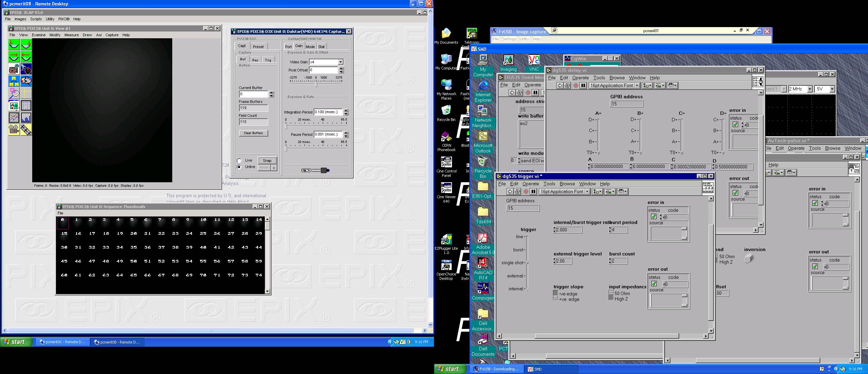Click the Clear Buffers button
Image resolution: width=868 pixels, height=374 pixels.
pyautogui.click(x=253, y=133)
